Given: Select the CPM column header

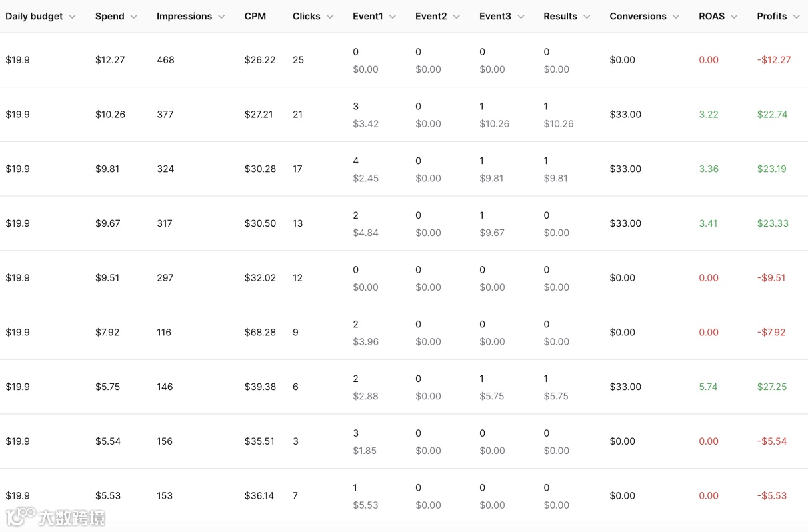Looking at the screenshot, I should (x=255, y=17).
